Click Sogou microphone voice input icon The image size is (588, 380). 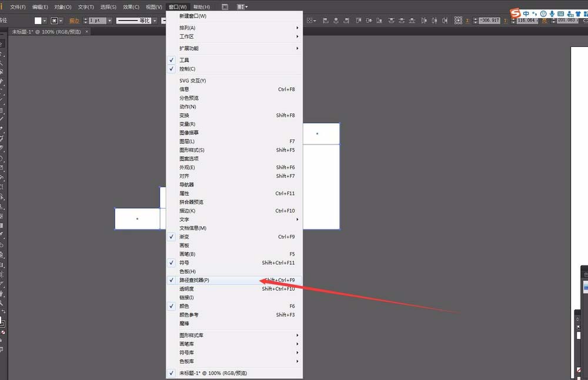coord(552,14)
